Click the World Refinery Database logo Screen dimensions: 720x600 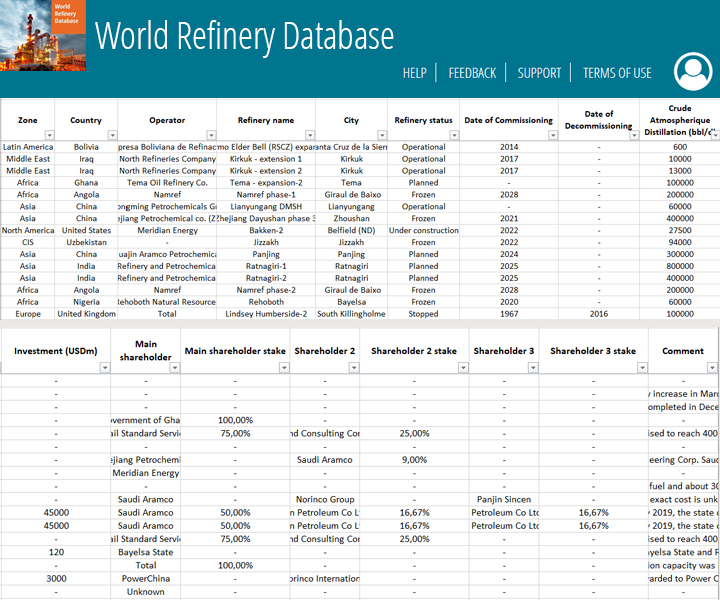point(43,36)
